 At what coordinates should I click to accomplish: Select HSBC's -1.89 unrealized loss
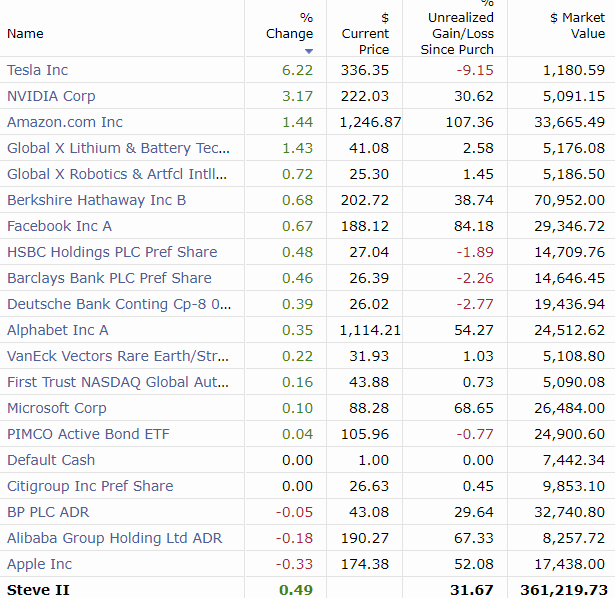475,252
